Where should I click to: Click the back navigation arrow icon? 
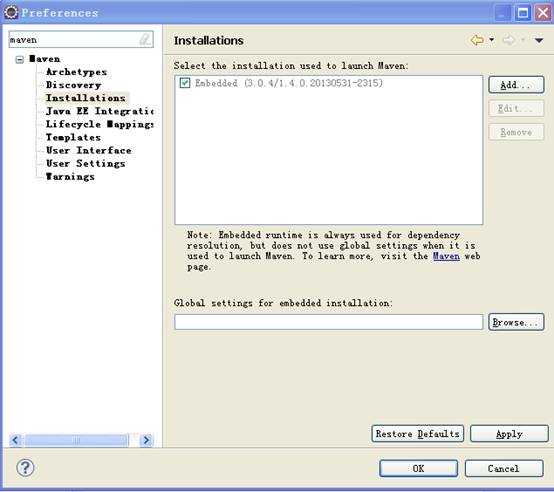477,40
